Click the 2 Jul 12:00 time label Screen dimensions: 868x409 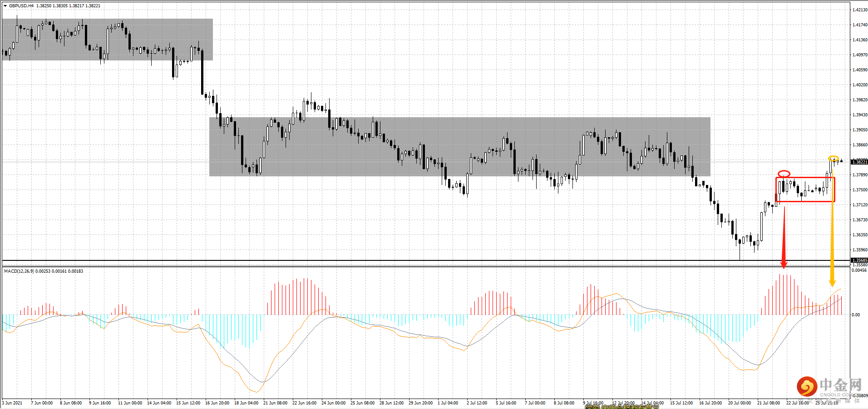[x=477, y=403]
